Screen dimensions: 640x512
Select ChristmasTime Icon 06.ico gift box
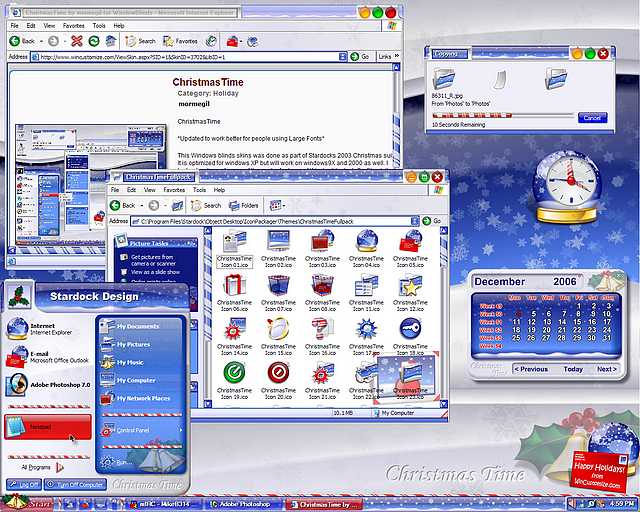point(235,292)
